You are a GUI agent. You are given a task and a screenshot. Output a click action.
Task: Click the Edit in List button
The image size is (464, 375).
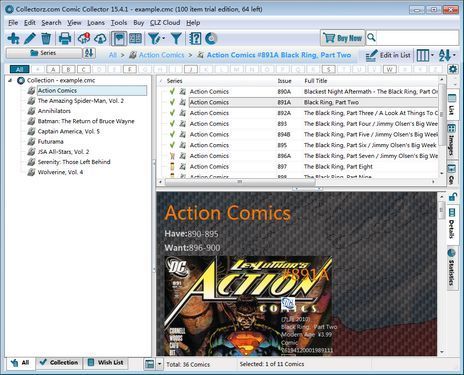(388, 55)
